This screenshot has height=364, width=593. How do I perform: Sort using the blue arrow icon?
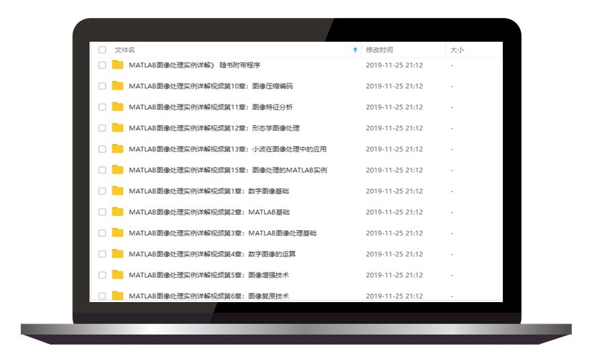[355, 50]
